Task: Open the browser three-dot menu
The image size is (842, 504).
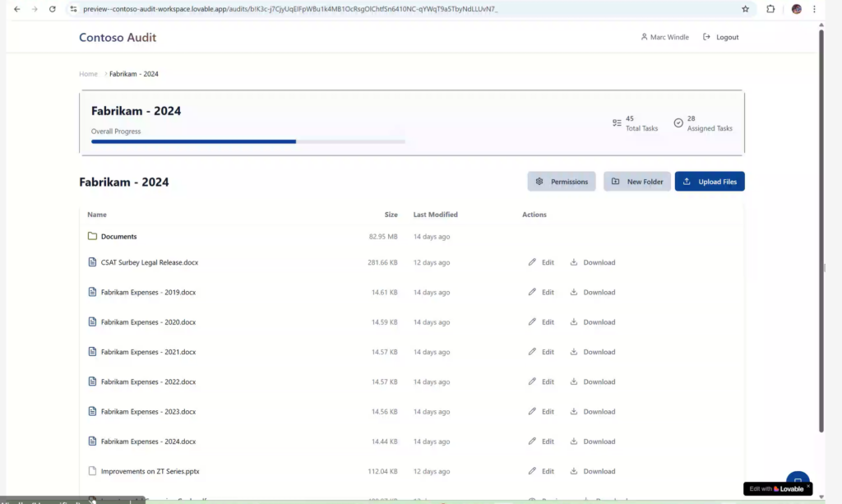Action: pos(814,9)
